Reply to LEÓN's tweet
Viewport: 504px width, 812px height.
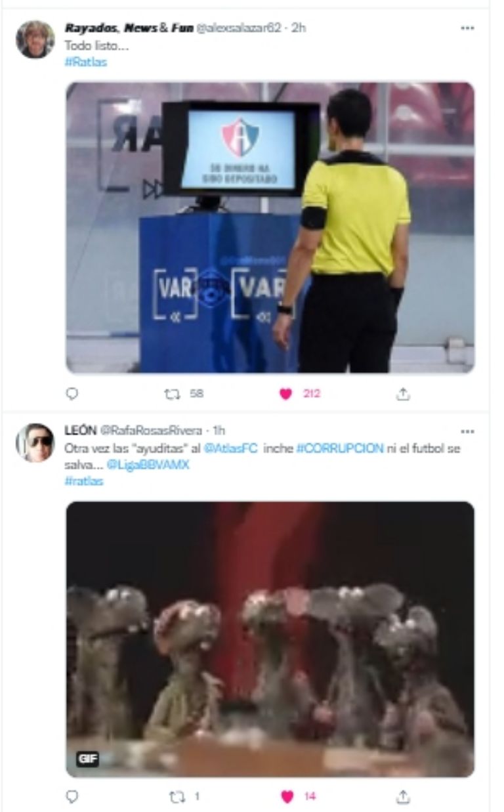[73, 796]
